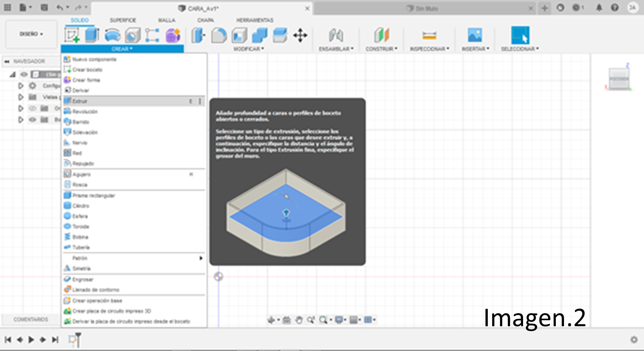Expand the Patrón submenu arrow
The image size is (644, 351).
coord(201,258)
